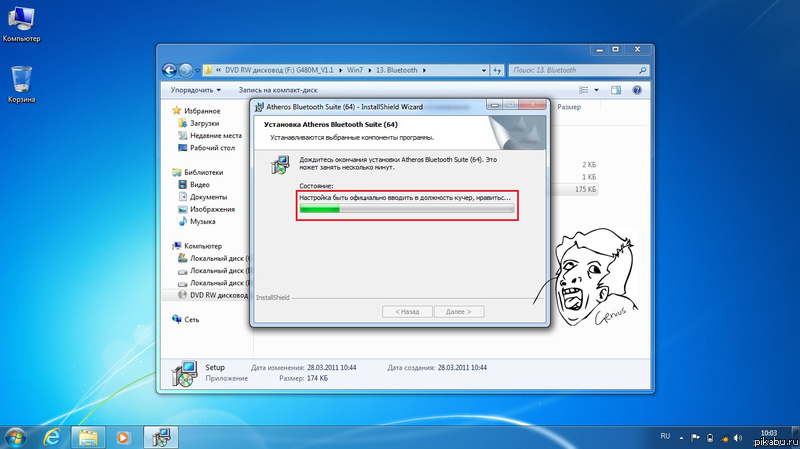The image size is (800, 449).
Task: Click the Windows Start button
Action: [16, 436]
